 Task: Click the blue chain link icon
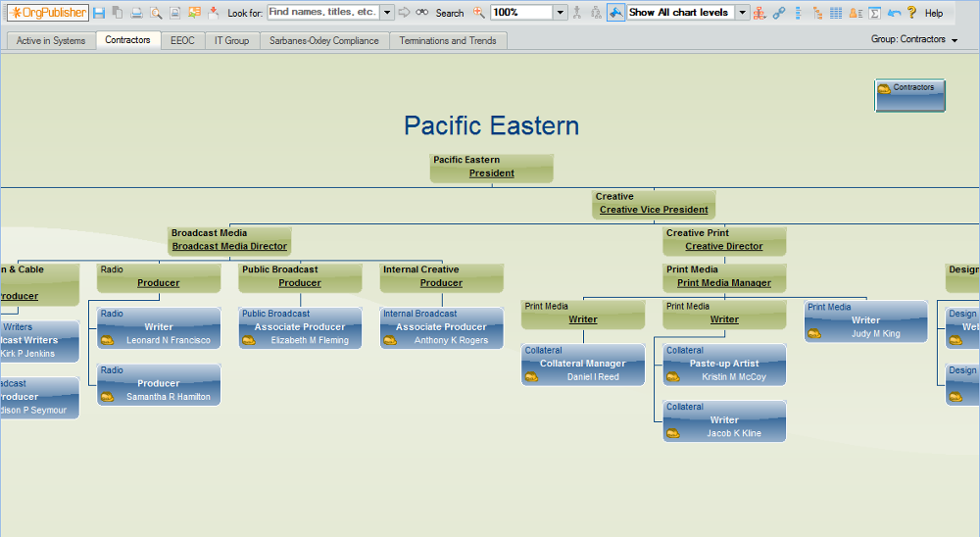coord(779,13)
